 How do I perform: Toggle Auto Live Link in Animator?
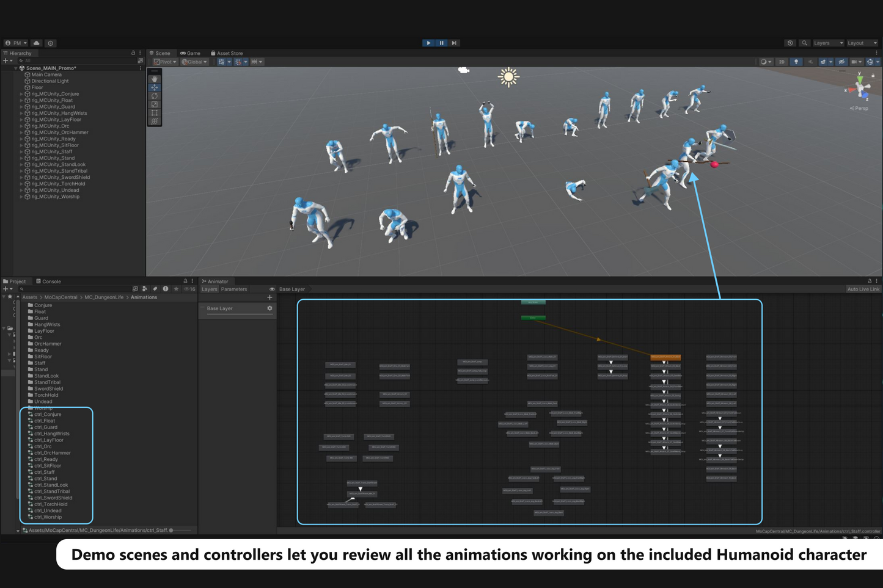coord(863,289)
